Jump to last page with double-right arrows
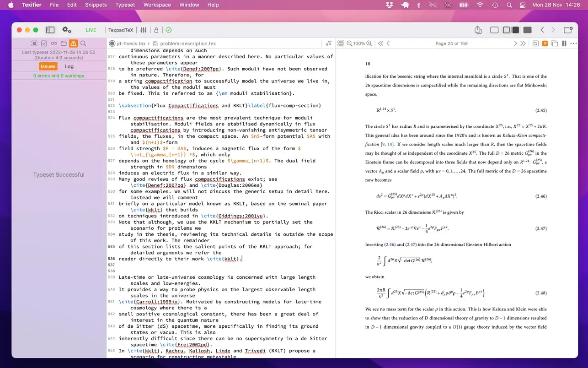 [523, 43]
